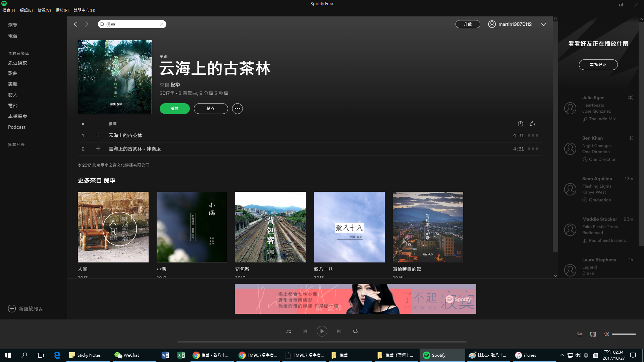The height and width of the screenshot is (362, 644).
Task: Open the 播放(P) menu
Action: 62,10
